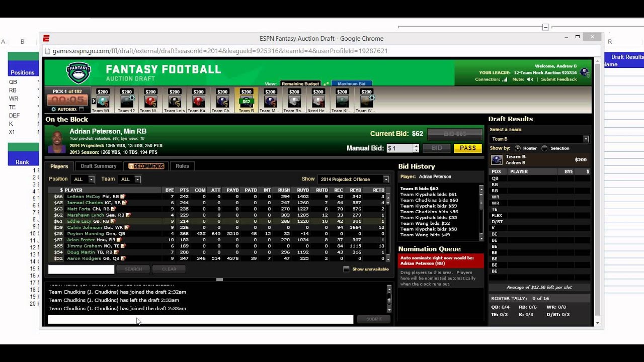The height and width of the screenshot is (362, 644).
Task: Switch to the Rules tab
Action: click(x=182, y=166)
